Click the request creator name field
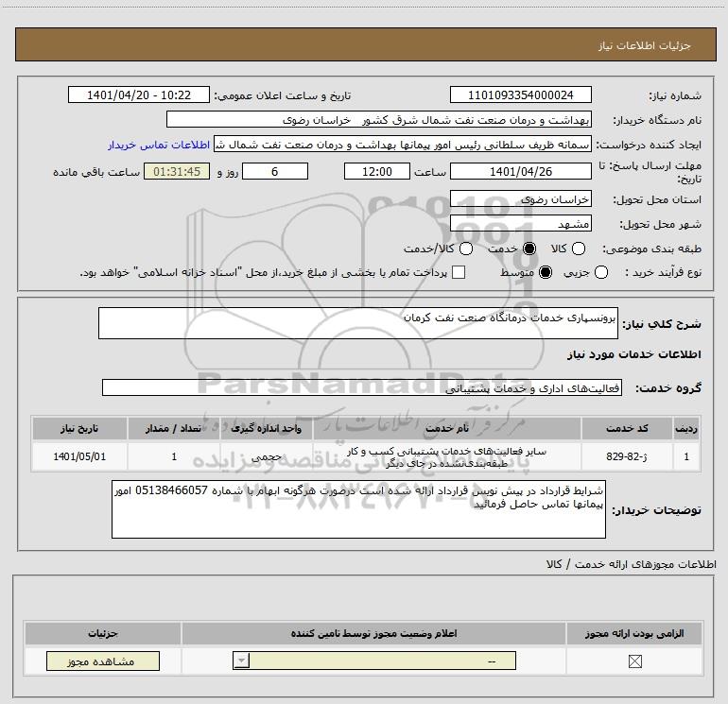Viewport: 728px width, 704px height. pyautogui.click(x=403, y=145)
